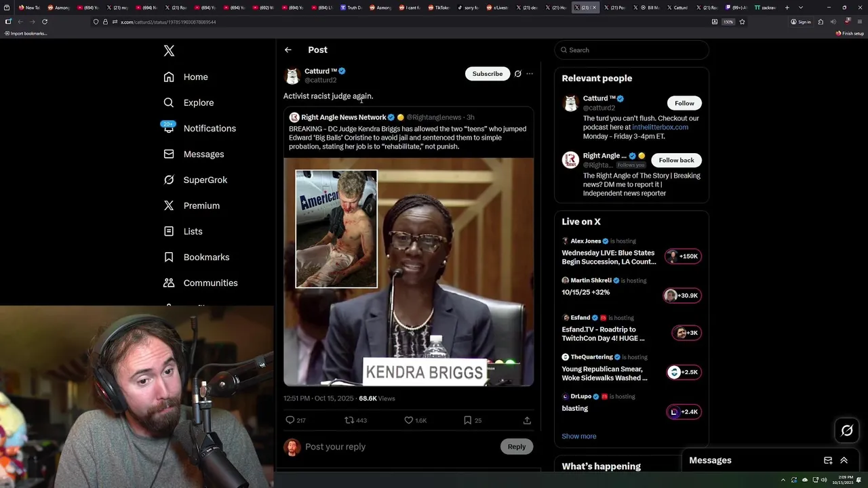
Task: Open Bookmarks in the sidebar
Action: (x=197, y=258)
